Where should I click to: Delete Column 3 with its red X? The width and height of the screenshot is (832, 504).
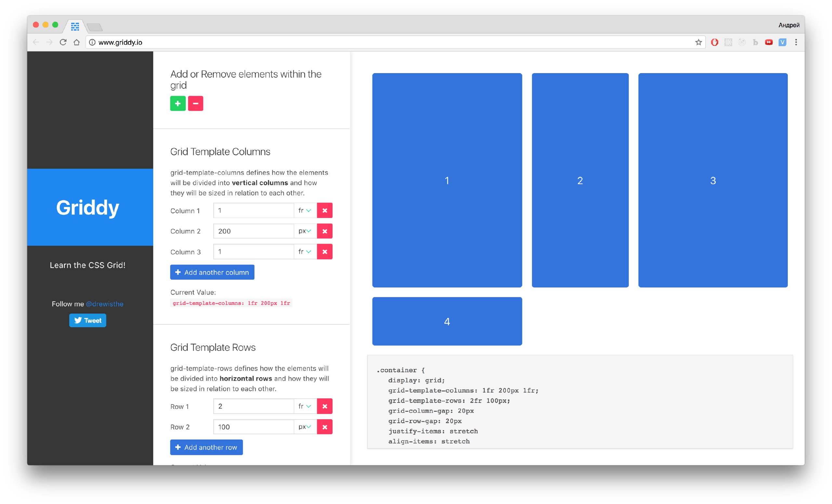[324, 252]
